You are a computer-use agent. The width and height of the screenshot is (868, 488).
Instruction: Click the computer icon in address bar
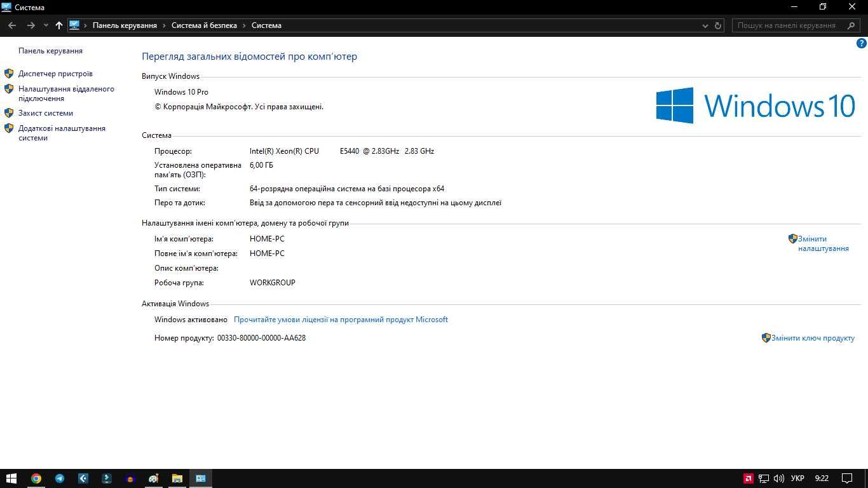(x=74, y=25)
